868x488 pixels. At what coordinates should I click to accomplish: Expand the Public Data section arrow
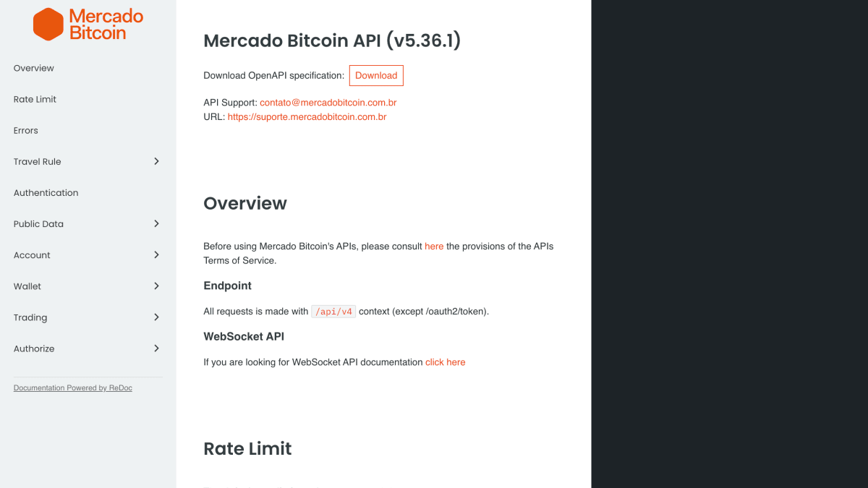(156, 223)
